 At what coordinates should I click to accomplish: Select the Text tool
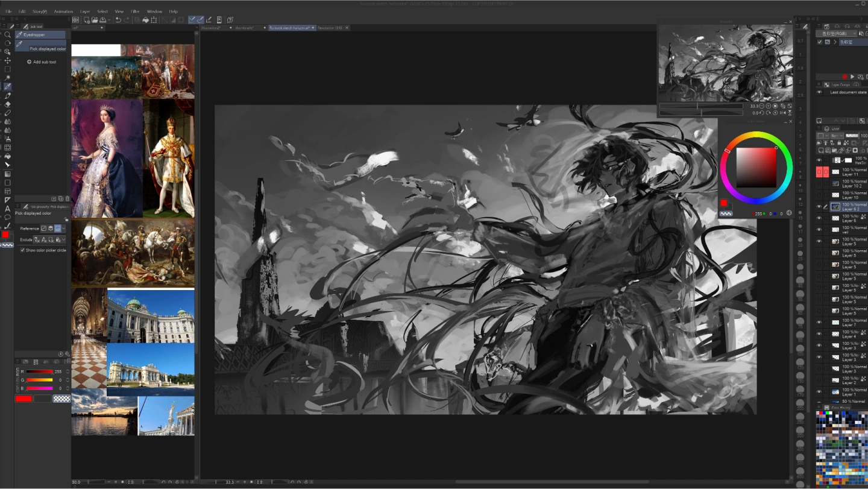pyautogui.click(x=7, y=209)
